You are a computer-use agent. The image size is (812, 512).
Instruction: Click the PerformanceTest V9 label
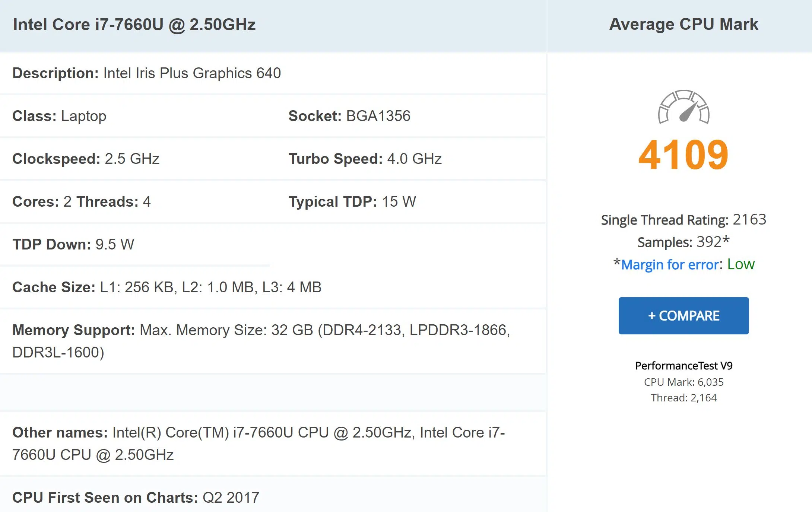coord(683,366)
